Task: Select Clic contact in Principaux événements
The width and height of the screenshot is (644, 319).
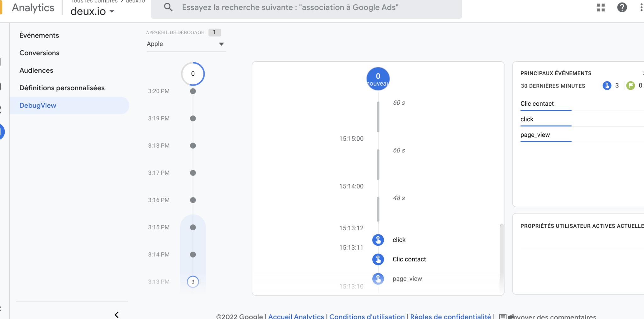Action: click(x=537, y=104)
